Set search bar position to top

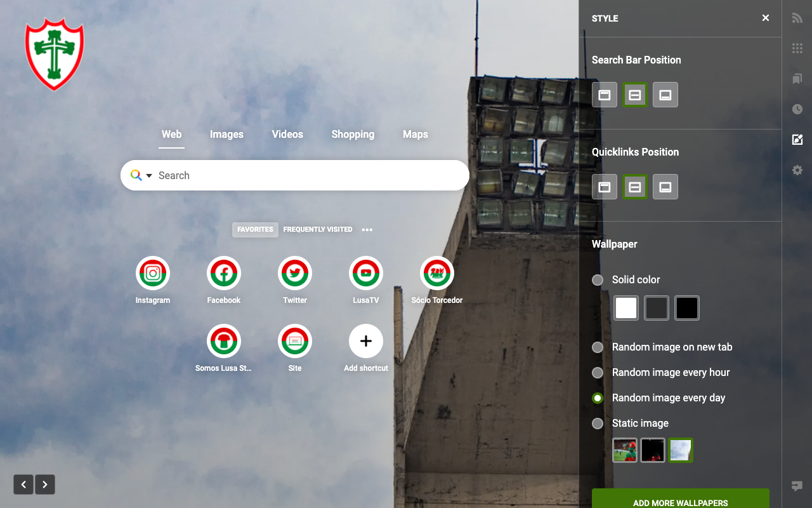click(605, 95)
